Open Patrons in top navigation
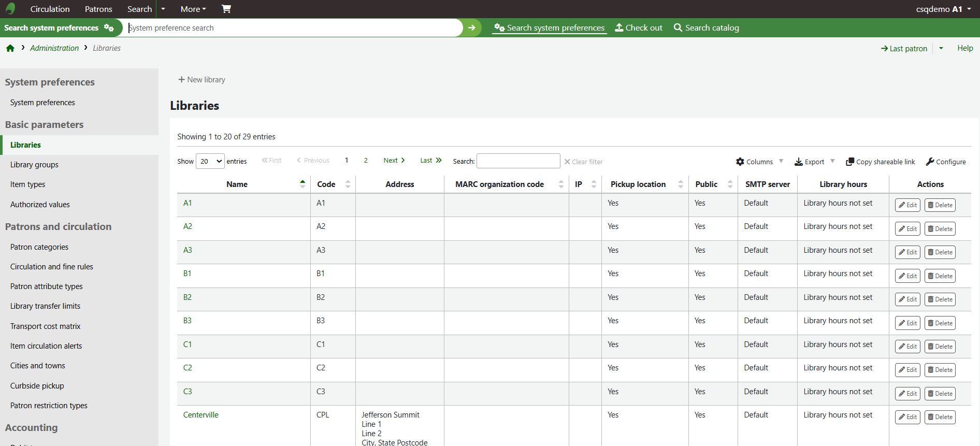This screenshot has width=980, height=446. point(98,9)
